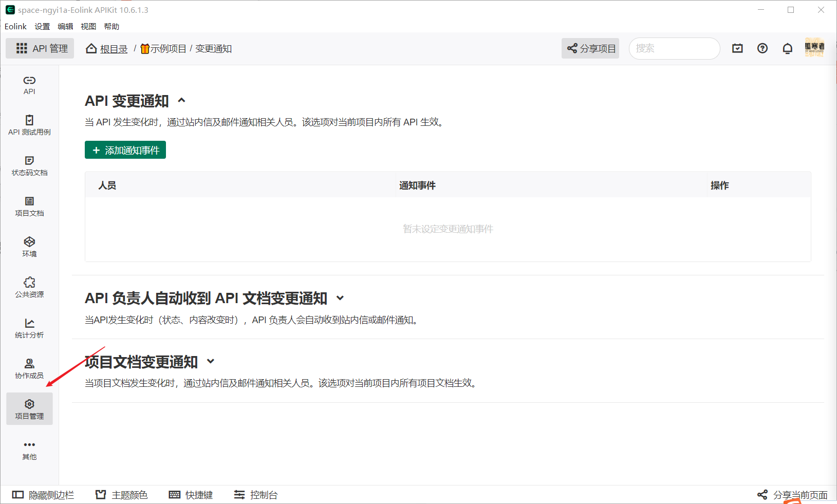Image resolution: width=837 pixels, height=504 pixels.
Task: Expand the 项目文档变更通知 section
Action: pos(210,361)
